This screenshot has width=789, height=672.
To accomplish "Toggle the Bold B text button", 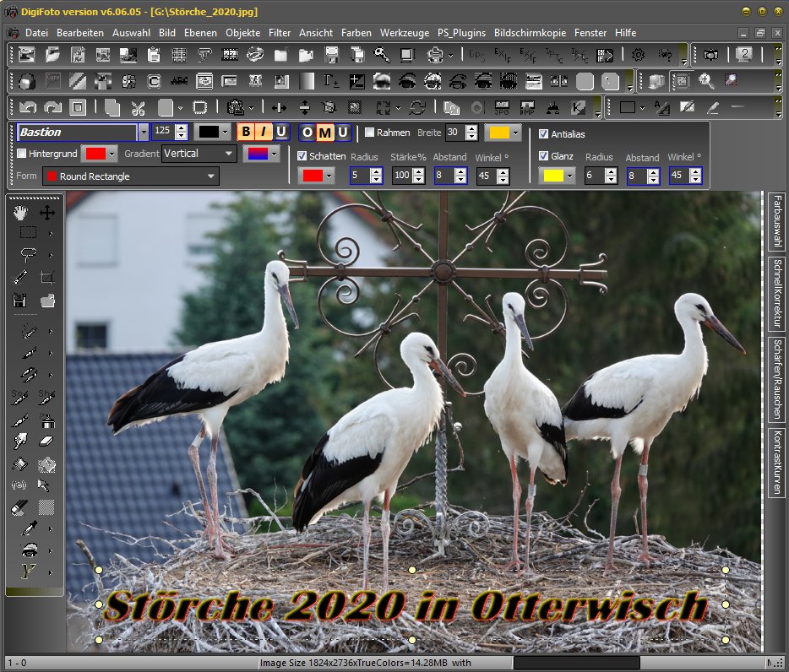I will tap(246, 133).
